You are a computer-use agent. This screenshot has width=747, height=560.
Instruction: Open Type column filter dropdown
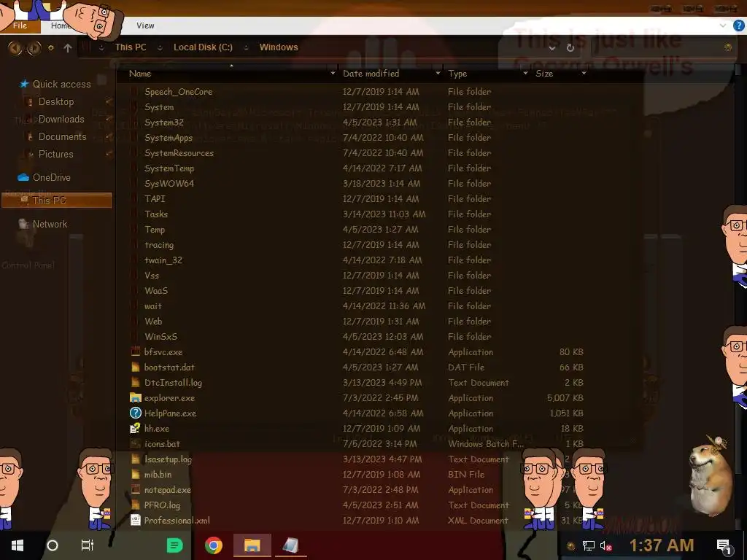(525, 74)
